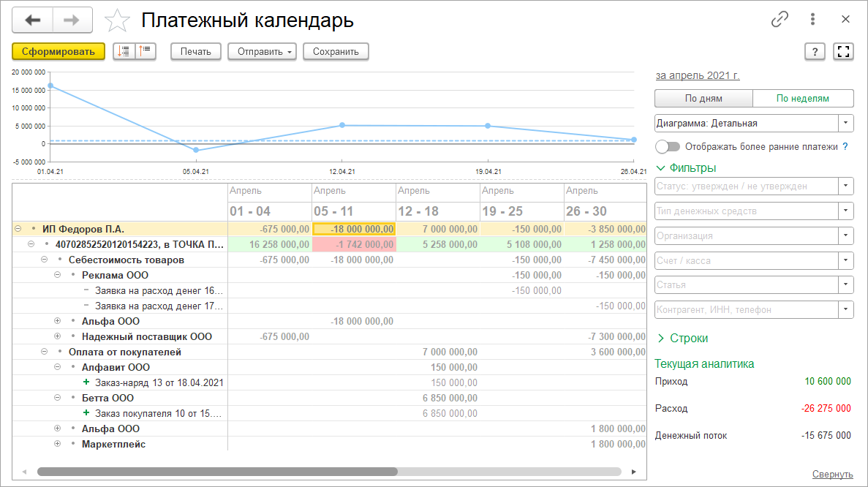Open the three-dot more options menu

tap(812, 20)
